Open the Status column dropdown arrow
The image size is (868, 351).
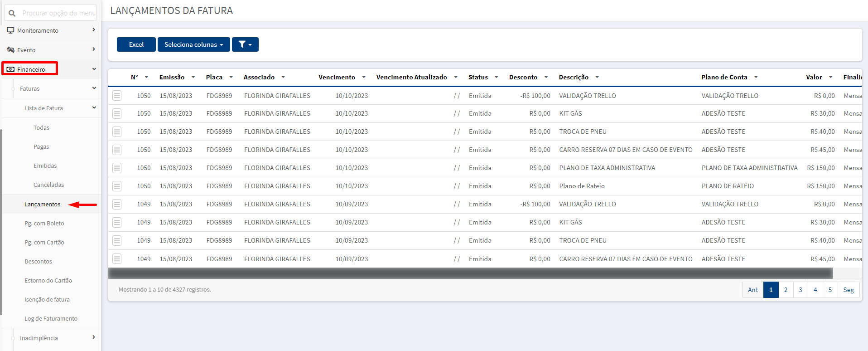click(497, 77)
